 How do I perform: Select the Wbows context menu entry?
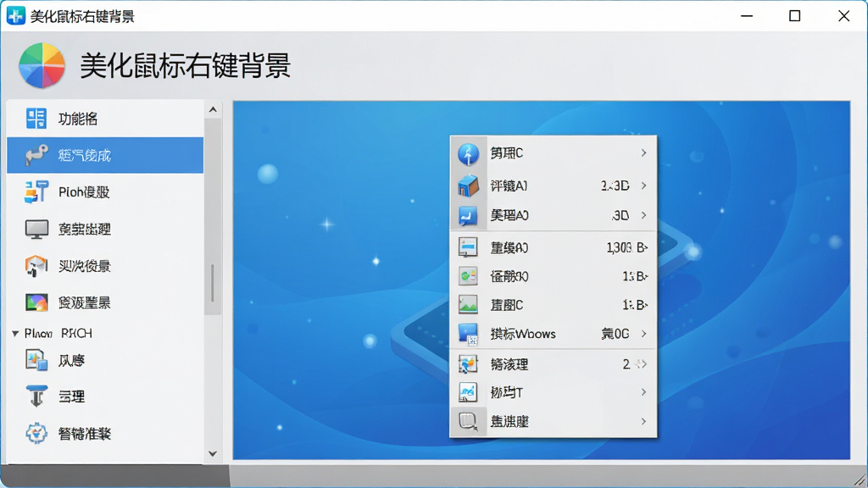tap(554, 334)
